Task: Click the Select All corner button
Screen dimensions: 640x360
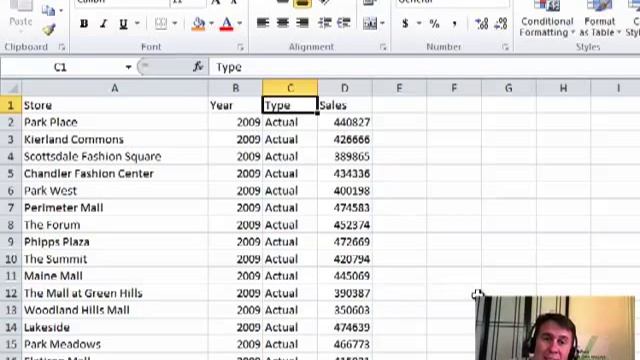Action: pyautogui.click(x=11, y=88)
